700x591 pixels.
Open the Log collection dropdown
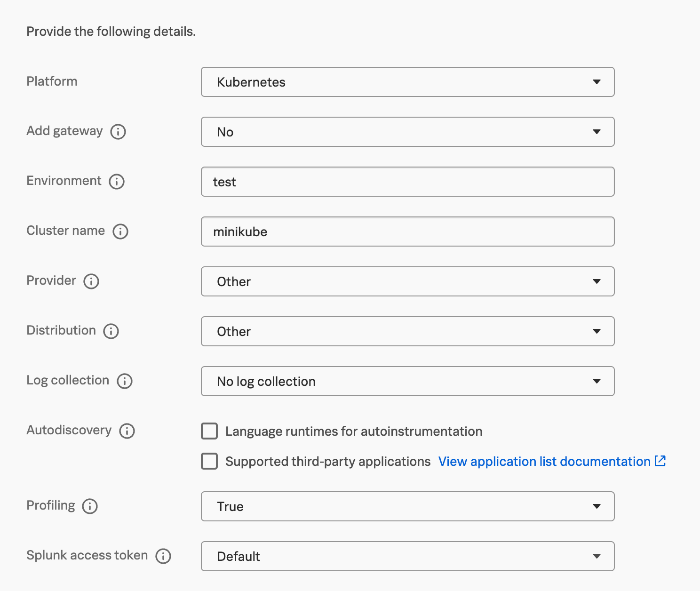[408, 381]
